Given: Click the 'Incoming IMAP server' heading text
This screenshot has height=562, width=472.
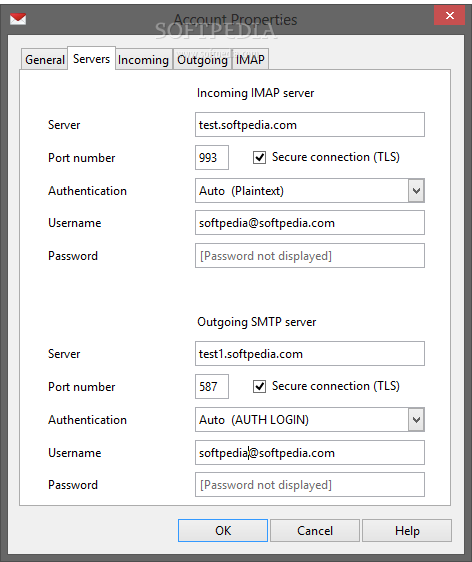Looking at the screenshot, I should [255, 93].
